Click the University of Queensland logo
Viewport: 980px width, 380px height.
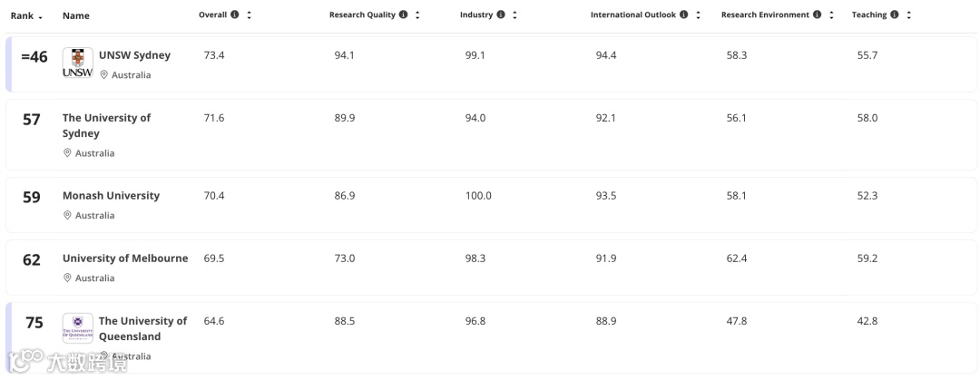tap(77, 328)
